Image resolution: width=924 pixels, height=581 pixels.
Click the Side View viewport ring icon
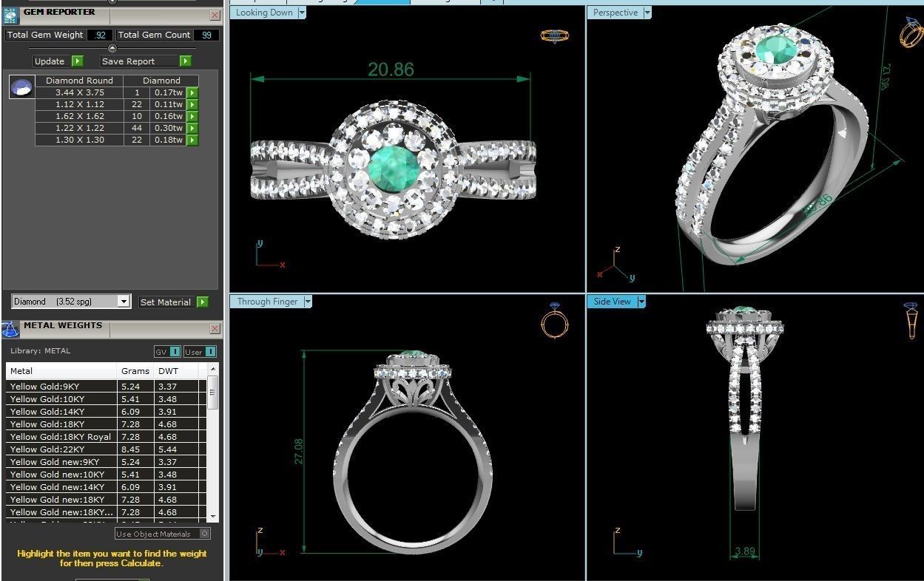coord(911,321)
